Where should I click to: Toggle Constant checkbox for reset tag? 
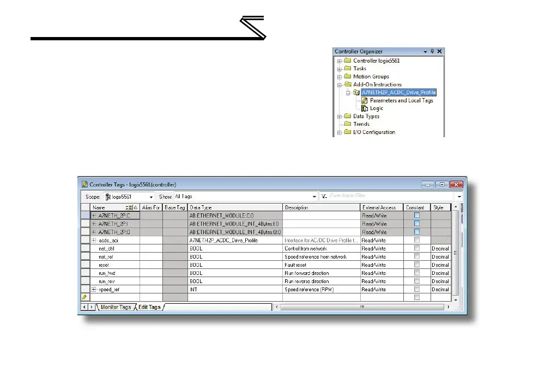click(x=417, y=264)
